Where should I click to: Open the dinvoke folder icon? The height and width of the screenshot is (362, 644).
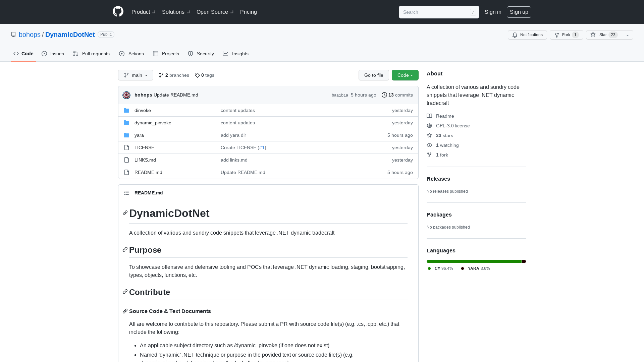point(126,110)
